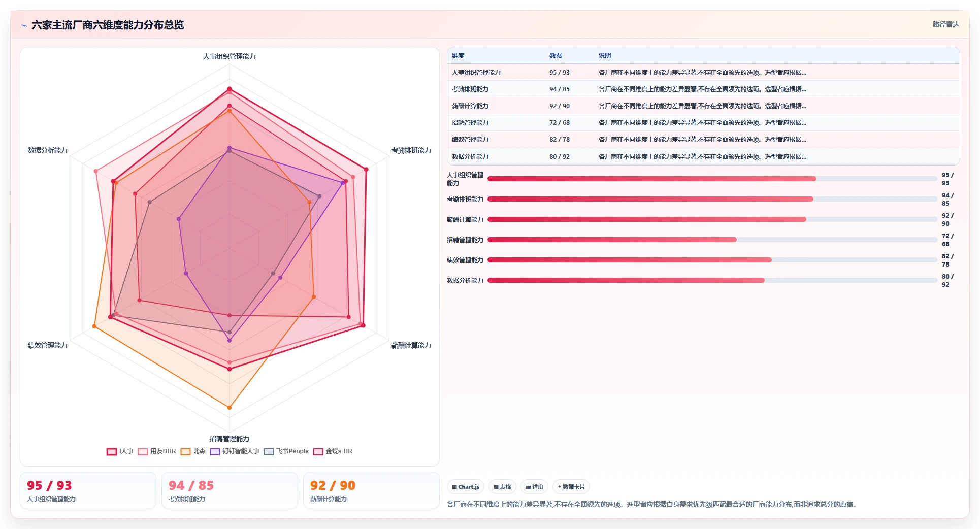The height and width of the screenshot is (529, 980).
Task: Toggle the 用友DHR legend swatch
Action: tap(143, 451)
